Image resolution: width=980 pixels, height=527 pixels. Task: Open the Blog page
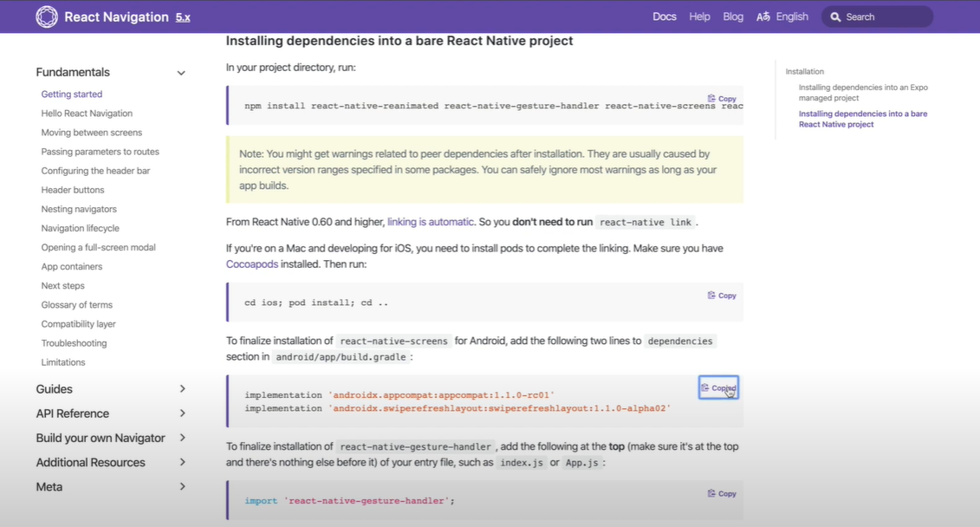pyautogui.click(x=732, y=16)
